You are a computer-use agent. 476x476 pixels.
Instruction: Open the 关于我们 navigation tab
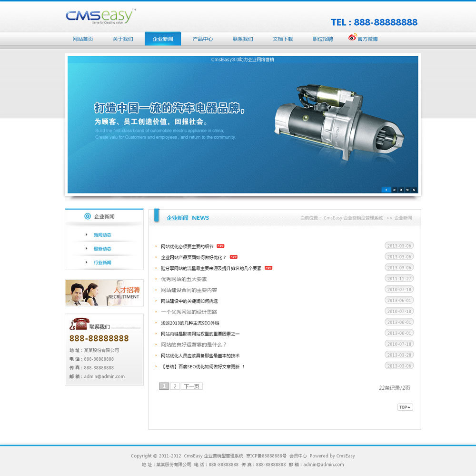[x=123, y=39]
